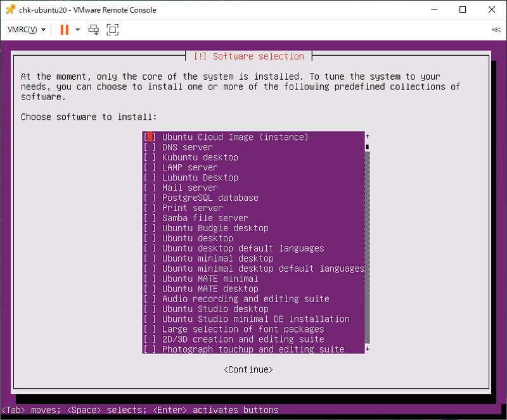Toggle Photograph touchup and editing suite checkbox

pos(150,349)
